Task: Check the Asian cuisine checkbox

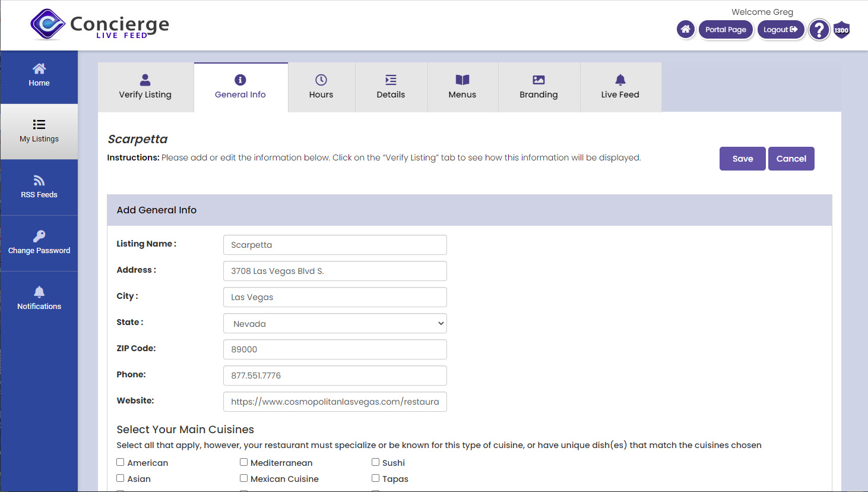Action: 121,478
